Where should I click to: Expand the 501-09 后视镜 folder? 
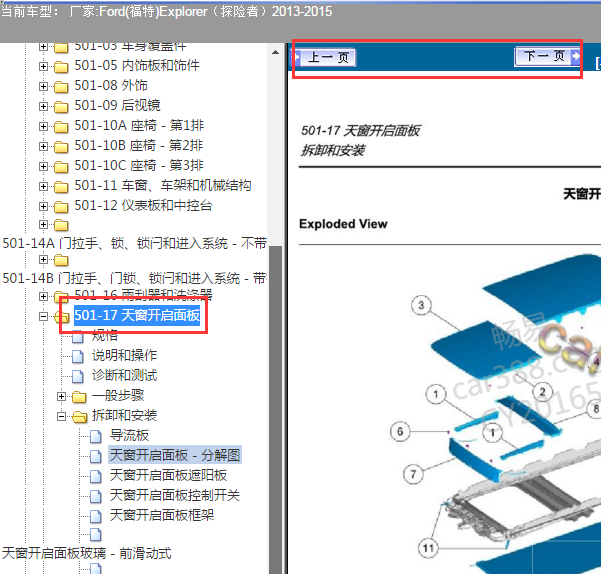point(43,106)
